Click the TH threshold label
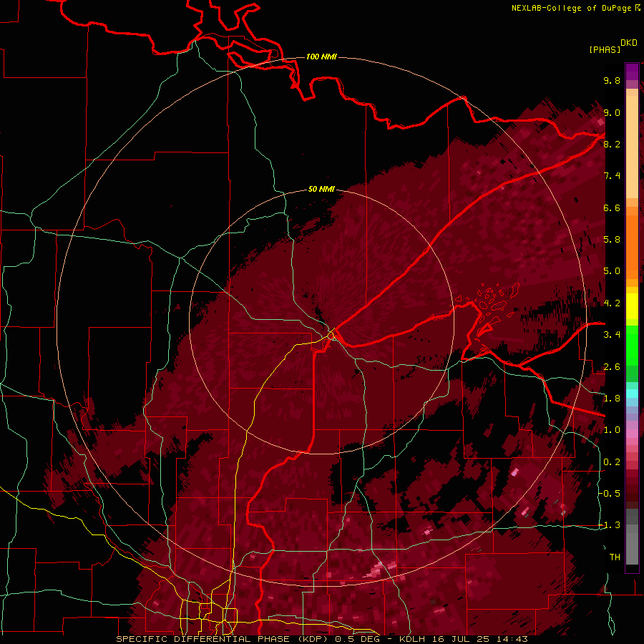 click(615, 557)
